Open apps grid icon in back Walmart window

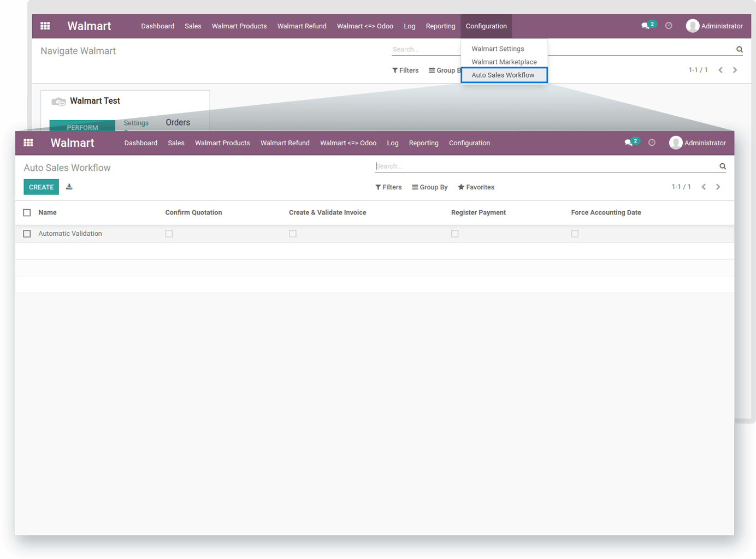tap(45, 26)
